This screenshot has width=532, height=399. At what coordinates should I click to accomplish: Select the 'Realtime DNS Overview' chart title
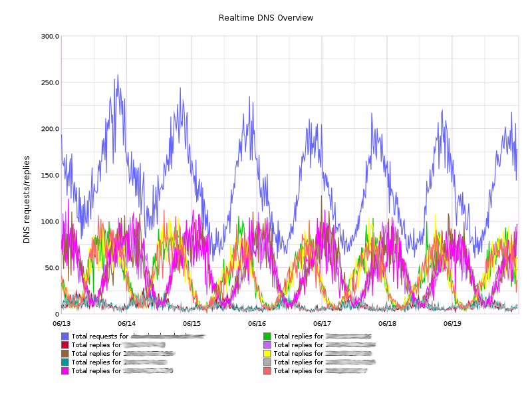[265, 18]
